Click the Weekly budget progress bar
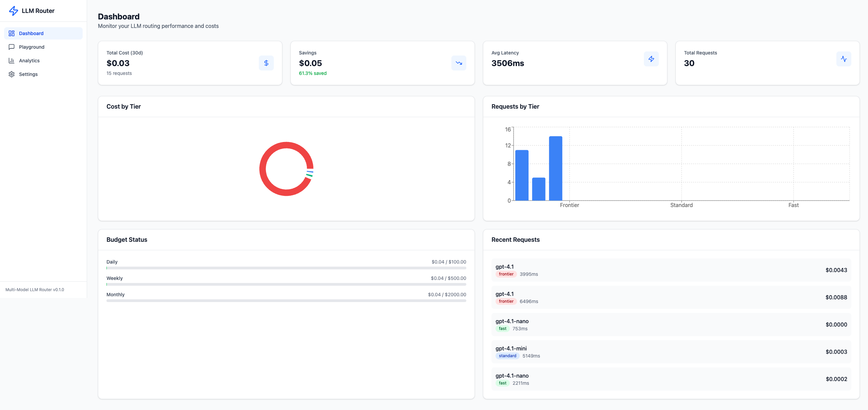Viewport: 868px width, 410px height. tap(286, 284)
